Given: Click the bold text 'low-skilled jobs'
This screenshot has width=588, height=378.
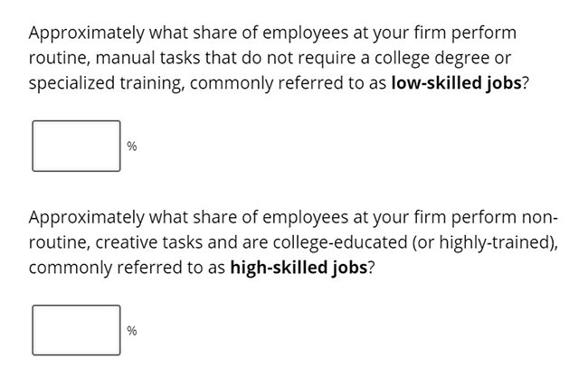Looking at the screenshot, I should 456,83.
